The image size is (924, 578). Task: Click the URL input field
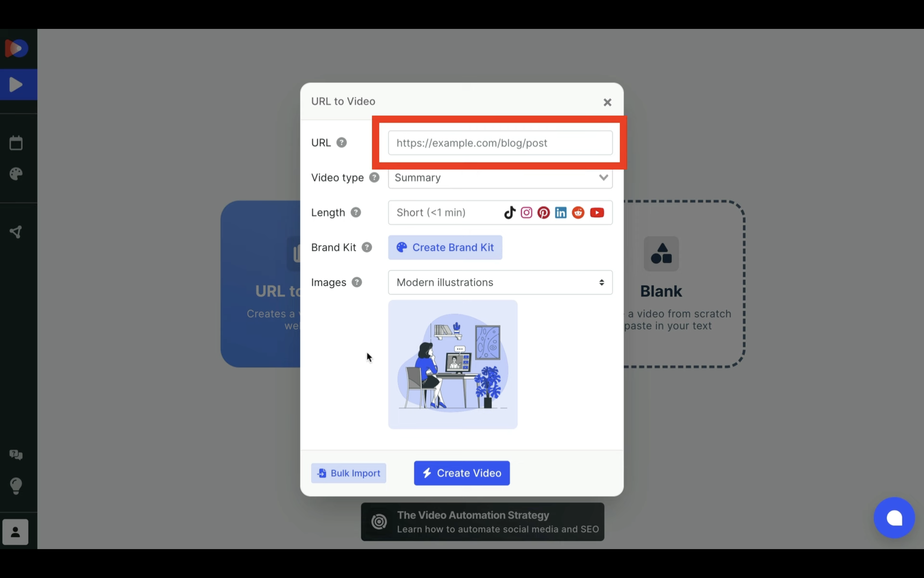click(500, 143)
